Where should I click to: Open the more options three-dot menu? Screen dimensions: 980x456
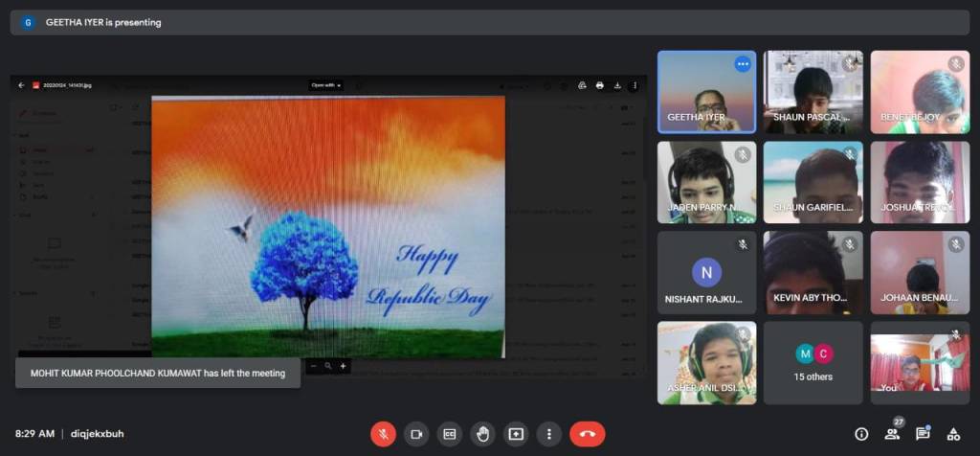(x=548, y=434)
